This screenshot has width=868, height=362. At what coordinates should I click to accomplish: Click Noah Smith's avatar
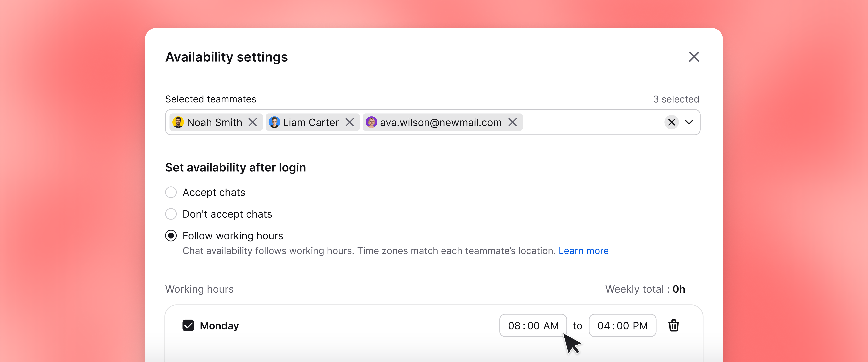[178, 122]
